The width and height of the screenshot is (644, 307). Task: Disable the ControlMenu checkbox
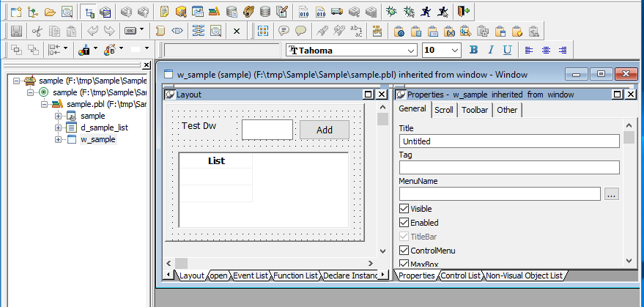point(404,251)
